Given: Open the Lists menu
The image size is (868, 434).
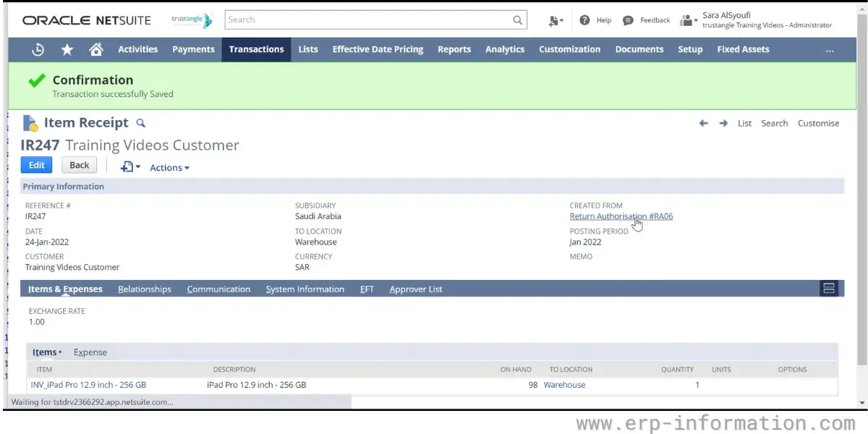Looking at the screenshot, I should coord(308,49).
